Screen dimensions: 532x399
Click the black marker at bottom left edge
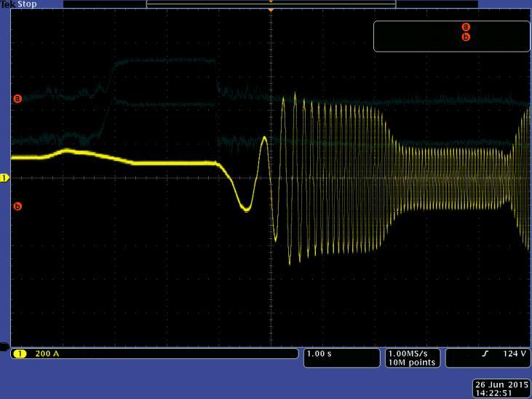(5, 347)
